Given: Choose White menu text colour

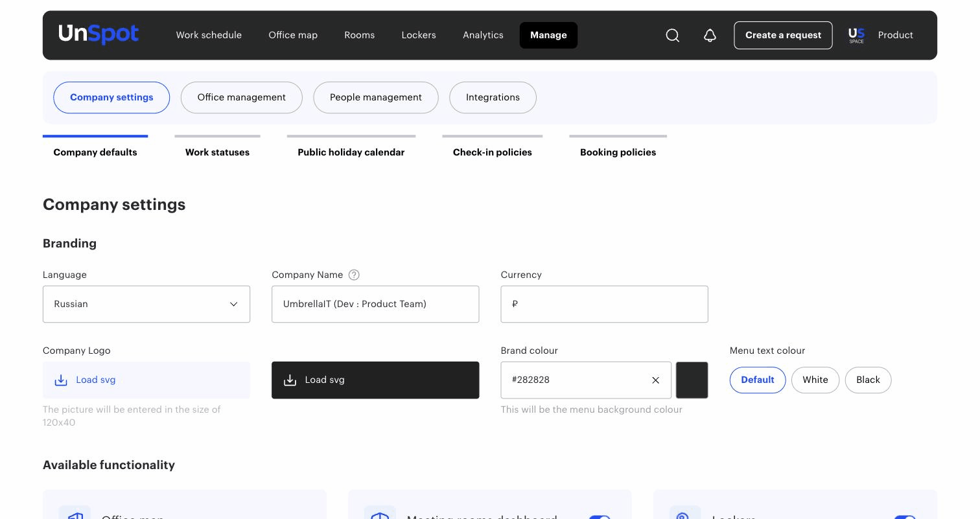Looking at the screenshot, I should (815, 380).
